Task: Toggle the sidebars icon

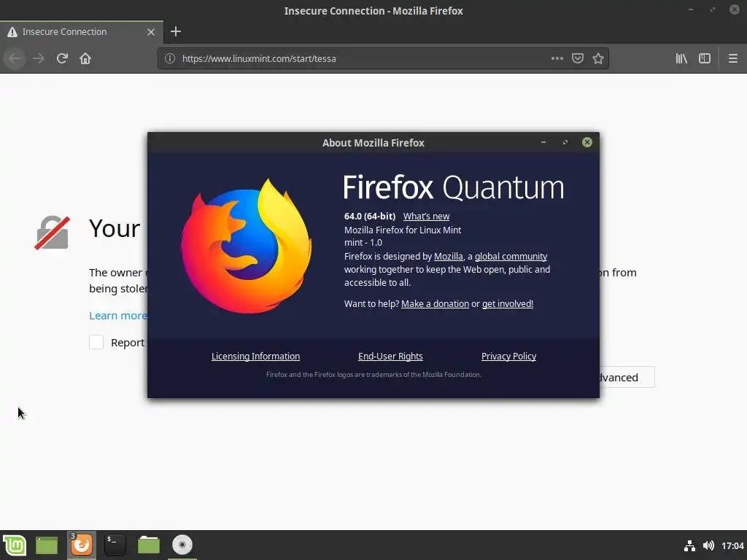Action: (705, 58)
